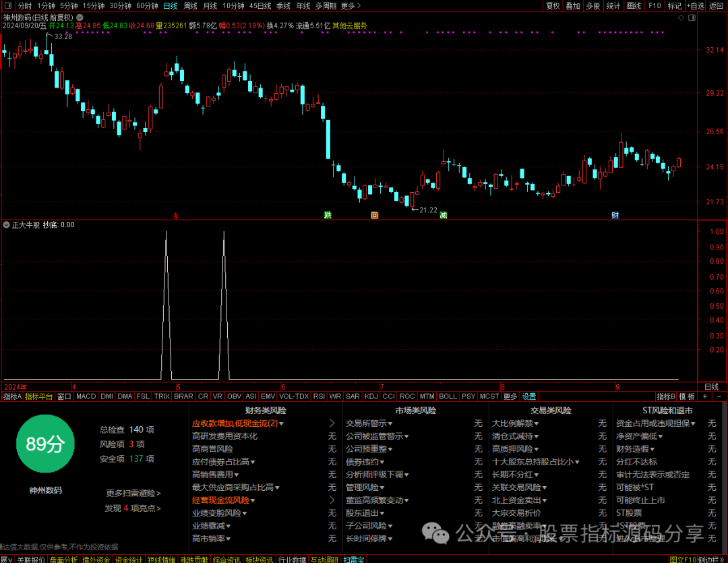This screenshot has height=563, width=728.
Task: Open the dropdown circle next to 神州数码 title
Action: [80, 18]
